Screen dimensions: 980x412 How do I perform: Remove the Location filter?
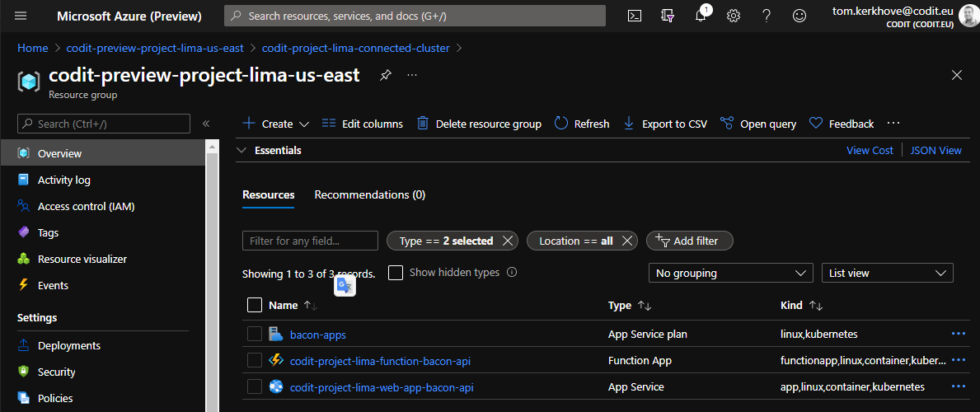point(627,241)
